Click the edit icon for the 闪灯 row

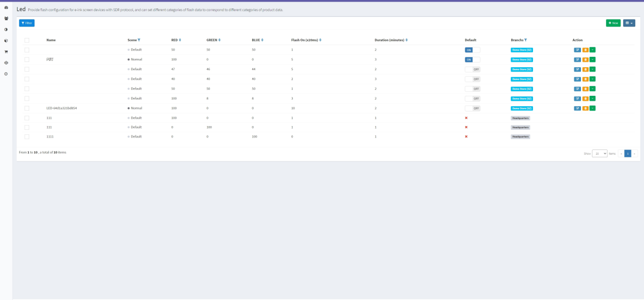pos(577,59)
